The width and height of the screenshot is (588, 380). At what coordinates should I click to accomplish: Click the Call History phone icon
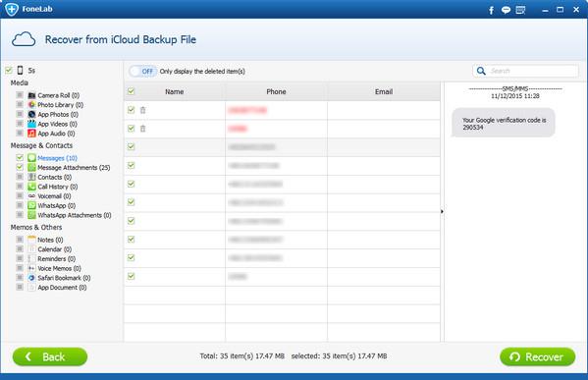click(31, 187)
